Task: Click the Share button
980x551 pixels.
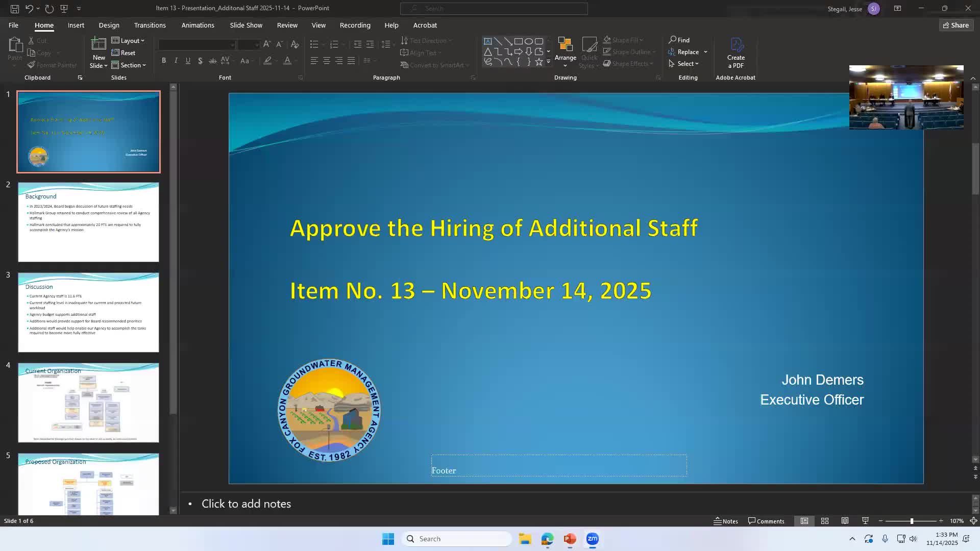Action: pyautogui.click(x=955, y=25)
